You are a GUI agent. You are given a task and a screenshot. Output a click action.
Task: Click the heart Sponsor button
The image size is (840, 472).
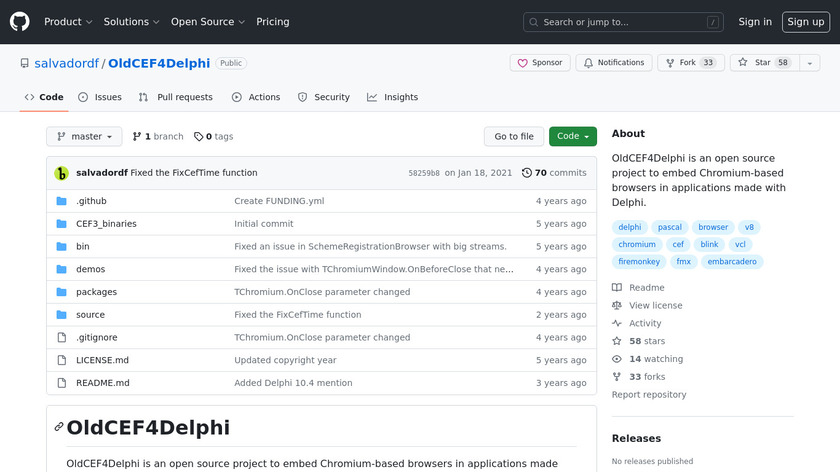(540, 63)
